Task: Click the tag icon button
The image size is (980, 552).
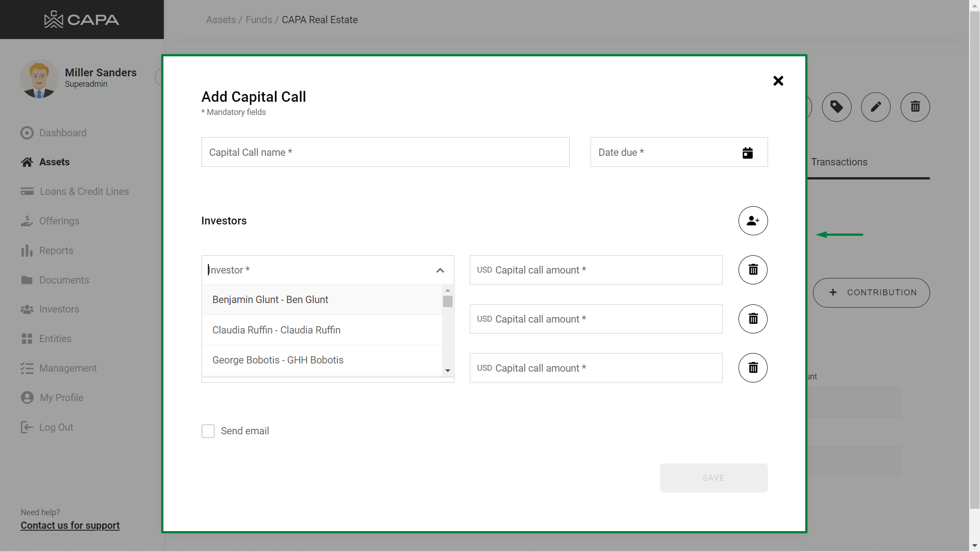Action: pos(836,107)
